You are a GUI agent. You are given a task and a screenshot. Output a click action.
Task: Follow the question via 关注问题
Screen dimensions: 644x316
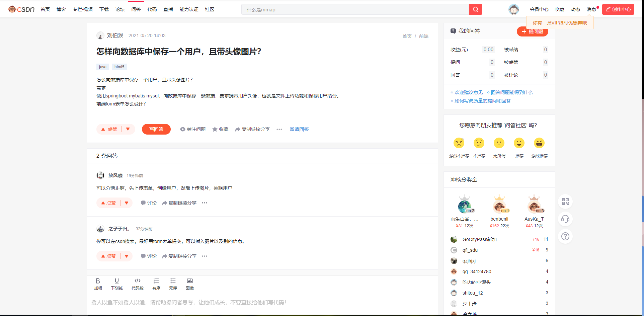[x=193, y=129]
